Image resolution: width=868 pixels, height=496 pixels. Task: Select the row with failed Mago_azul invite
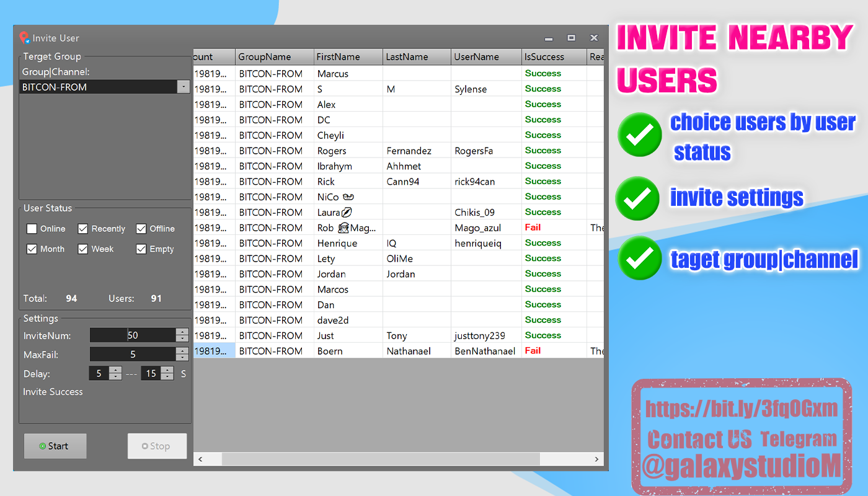pos(372,228)
